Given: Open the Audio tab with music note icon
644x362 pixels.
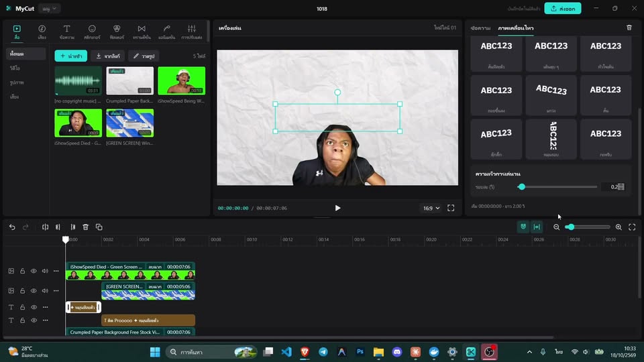Looking at the screenshot, I should [x=42, y=32].
